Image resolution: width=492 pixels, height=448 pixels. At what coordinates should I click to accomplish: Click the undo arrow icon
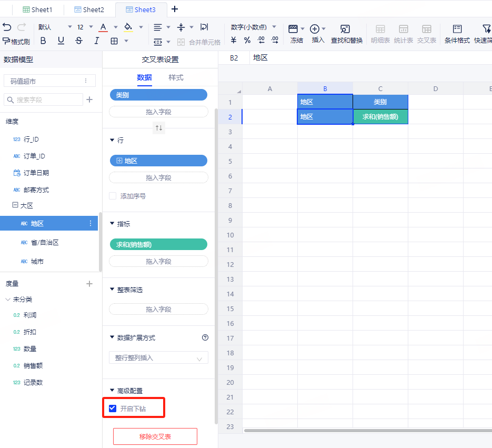(x=7, y=27)
